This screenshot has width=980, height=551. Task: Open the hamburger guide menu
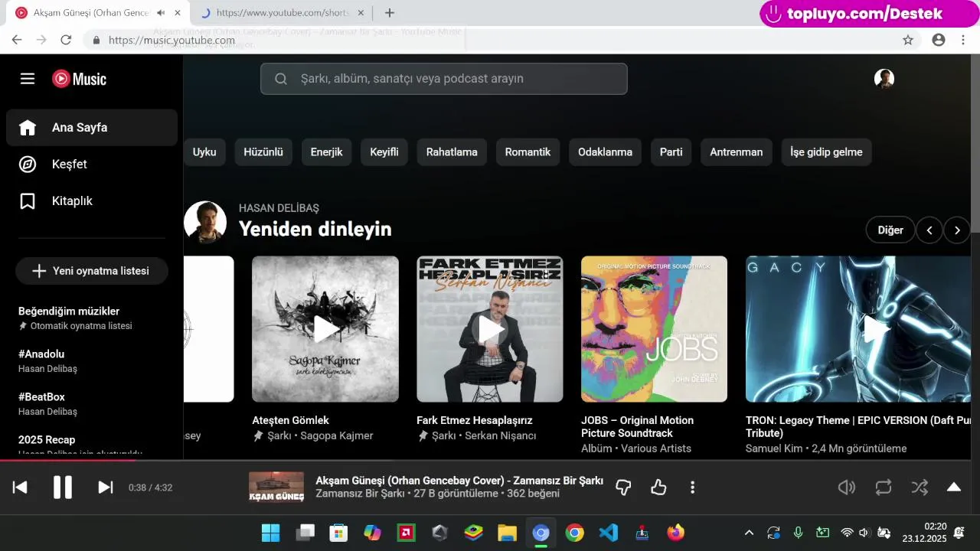(28, 79)
